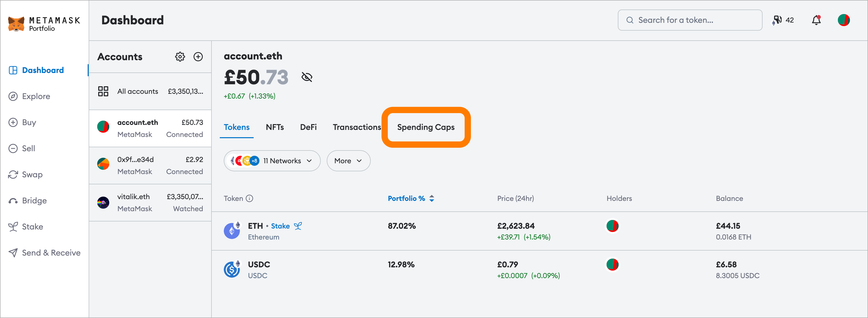Open the Explore compass icon

coord(13,96)
